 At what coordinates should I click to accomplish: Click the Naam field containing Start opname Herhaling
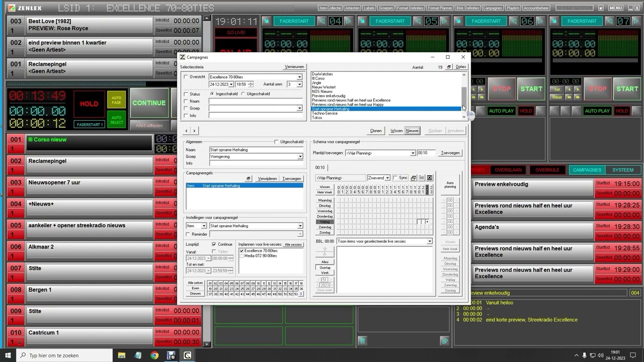256,149
